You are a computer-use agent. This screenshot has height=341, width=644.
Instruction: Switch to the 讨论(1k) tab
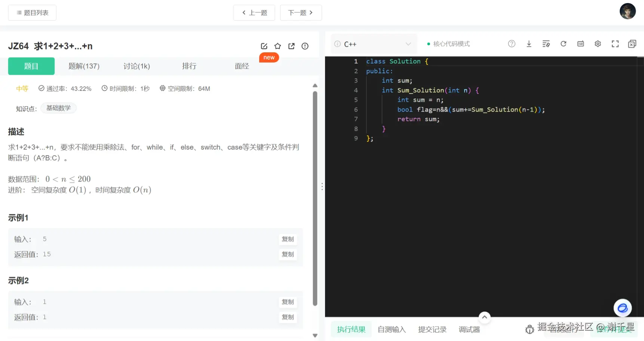(x=137, y=66)
